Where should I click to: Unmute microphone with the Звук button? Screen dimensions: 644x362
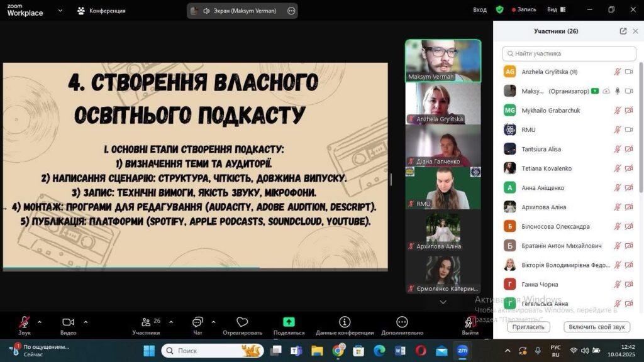click(x=25, y=322)
